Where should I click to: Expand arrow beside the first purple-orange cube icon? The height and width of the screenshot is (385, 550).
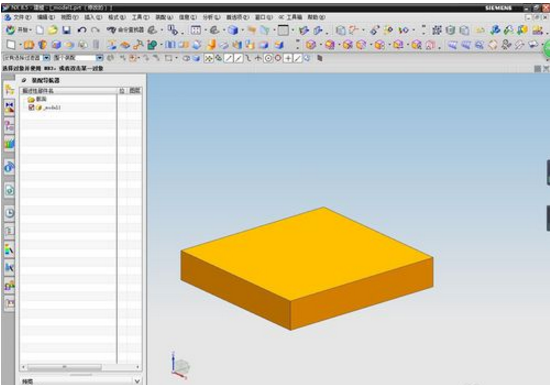(x=320, y=45)
